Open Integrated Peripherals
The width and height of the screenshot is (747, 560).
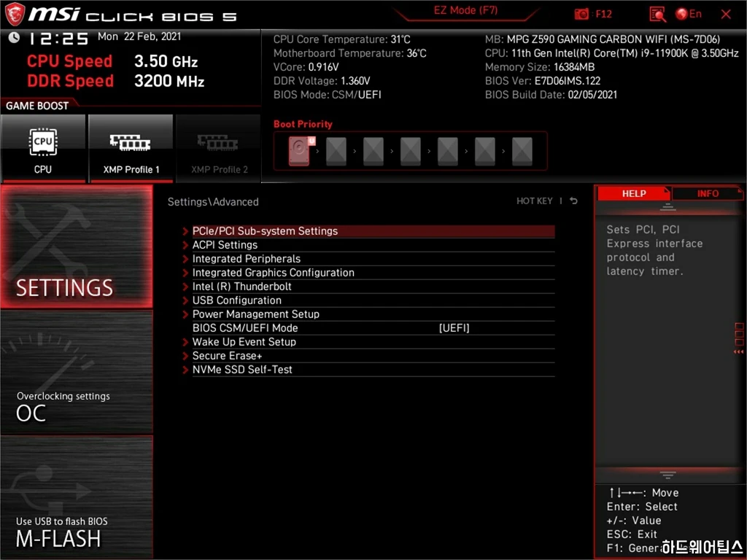(x=373, y=259)
